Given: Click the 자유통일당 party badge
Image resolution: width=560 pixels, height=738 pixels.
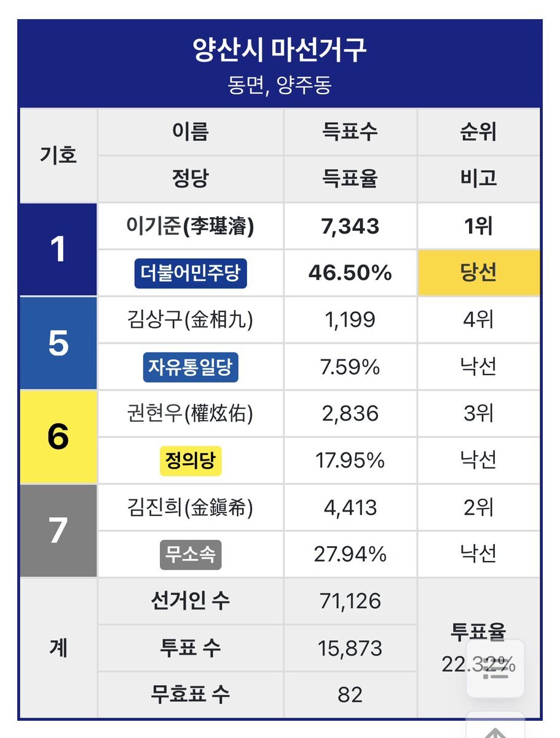Looking at the screenshot, I should [x=191, y=367].
